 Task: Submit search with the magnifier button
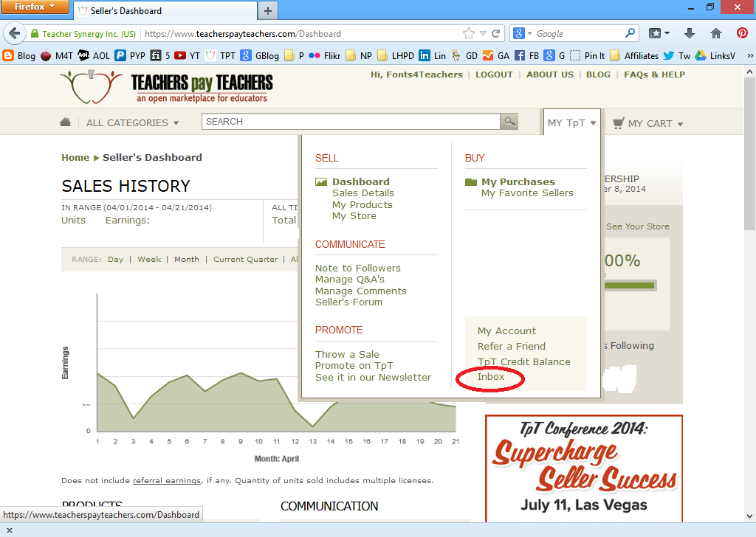point(509,122)
